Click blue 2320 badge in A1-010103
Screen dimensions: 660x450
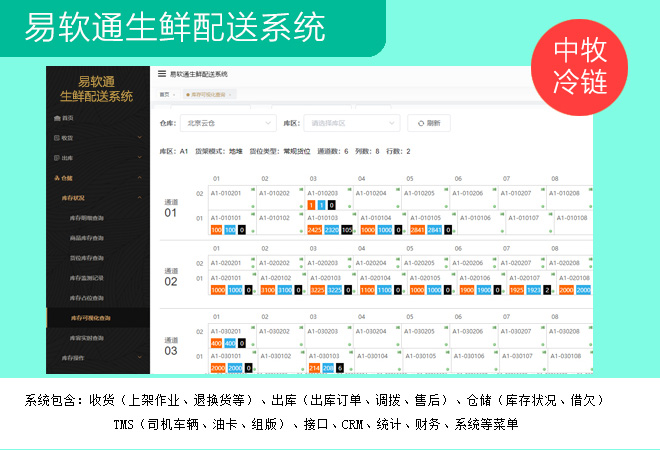(x=332, y=230)
